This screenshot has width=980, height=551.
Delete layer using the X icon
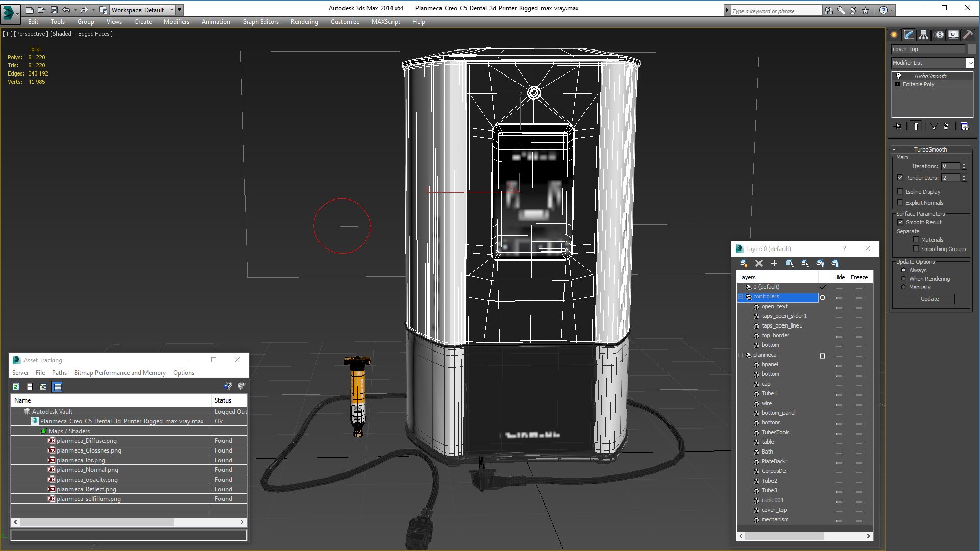point(759,263)
